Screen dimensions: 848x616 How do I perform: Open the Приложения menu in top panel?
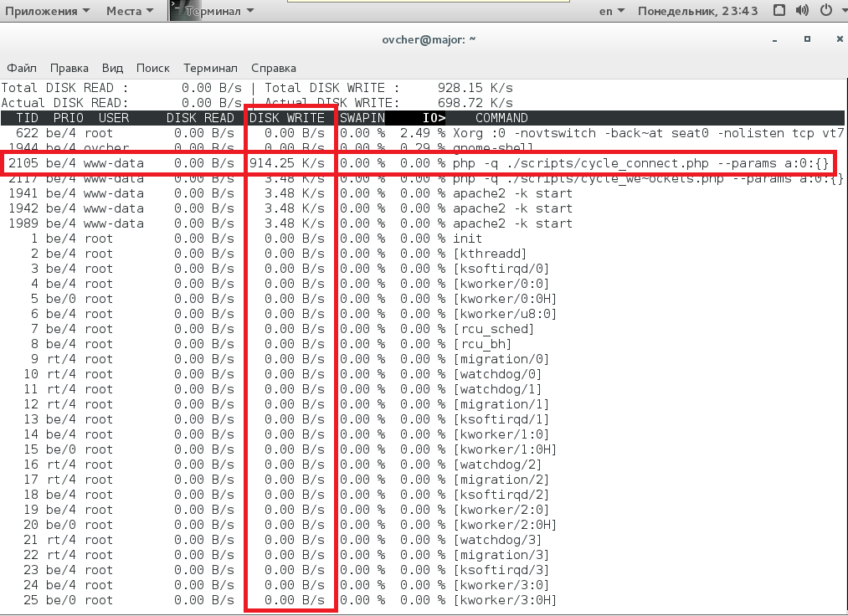coord(48,11)
